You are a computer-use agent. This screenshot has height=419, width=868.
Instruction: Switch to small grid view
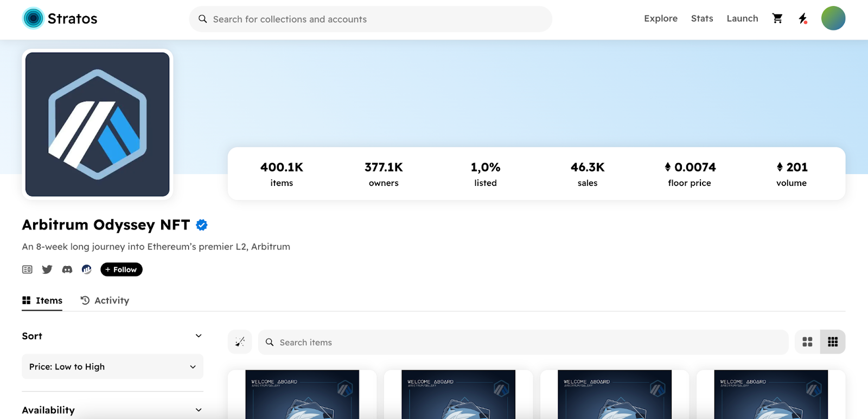(x=833, y=342)
